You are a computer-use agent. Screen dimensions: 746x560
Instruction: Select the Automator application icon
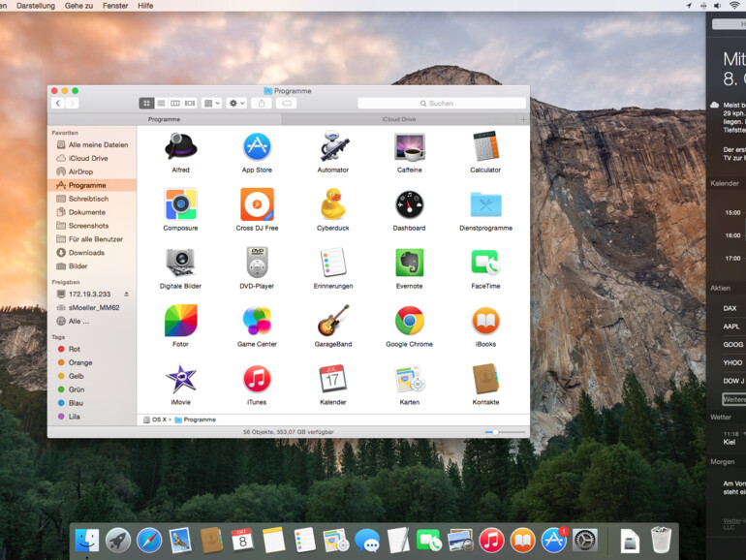point(333,146)
